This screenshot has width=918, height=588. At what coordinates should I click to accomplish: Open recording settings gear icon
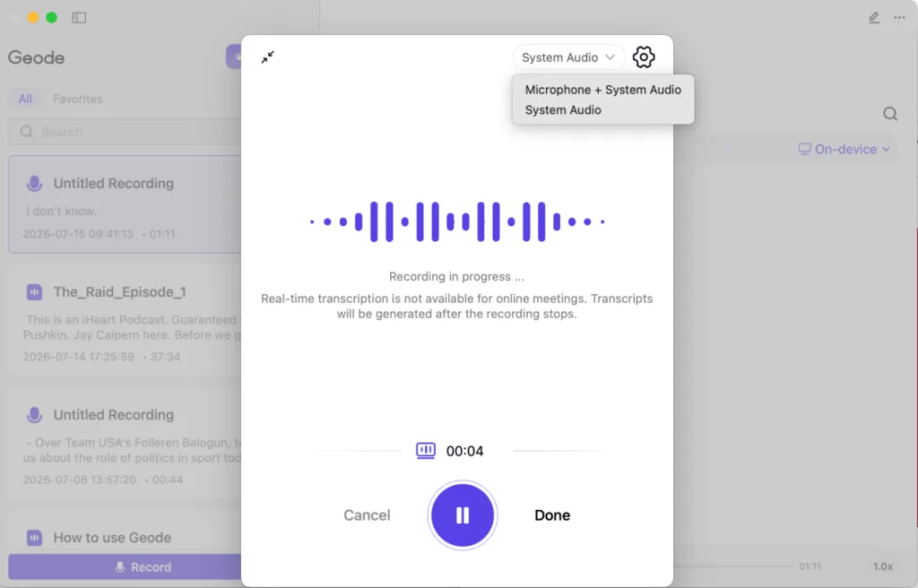pyautogui.click(x=644, y=56)
